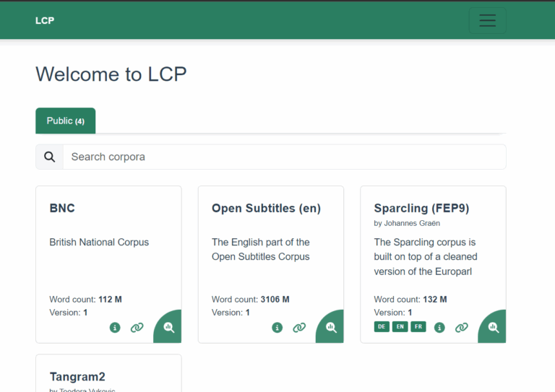Viewport: 555px width, 392px height.
Task: Click the Sparcling corpus description paragraph
Action: [x=426, y=257]
